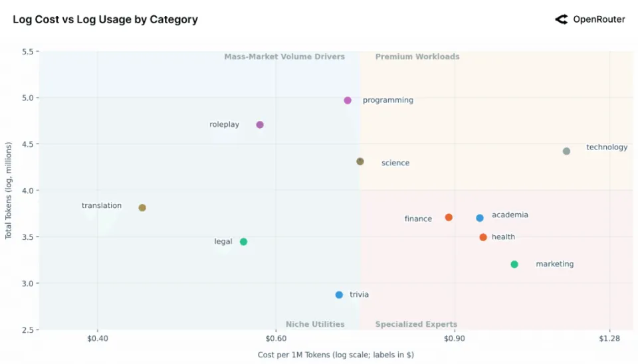The image size is (638, 364).
Task: Click the Niche Utilities quadrant label
Action: click(x=315, y=324)
